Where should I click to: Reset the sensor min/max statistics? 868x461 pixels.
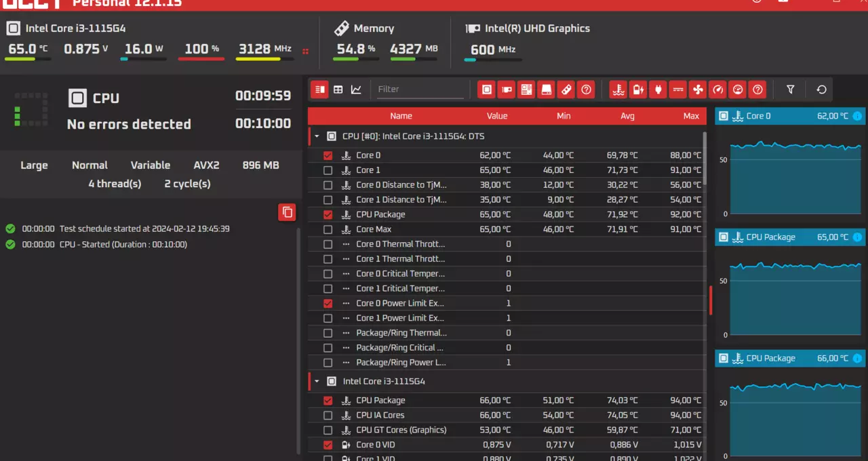(x=821, y=89)
